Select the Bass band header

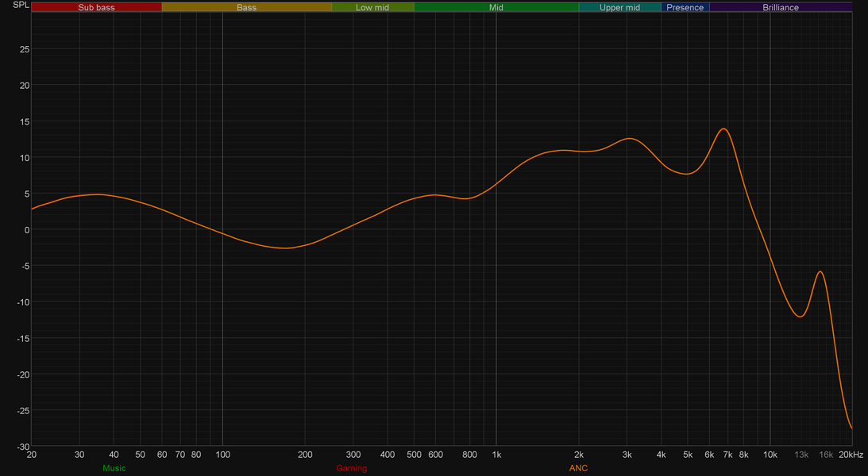click(246, 8)
